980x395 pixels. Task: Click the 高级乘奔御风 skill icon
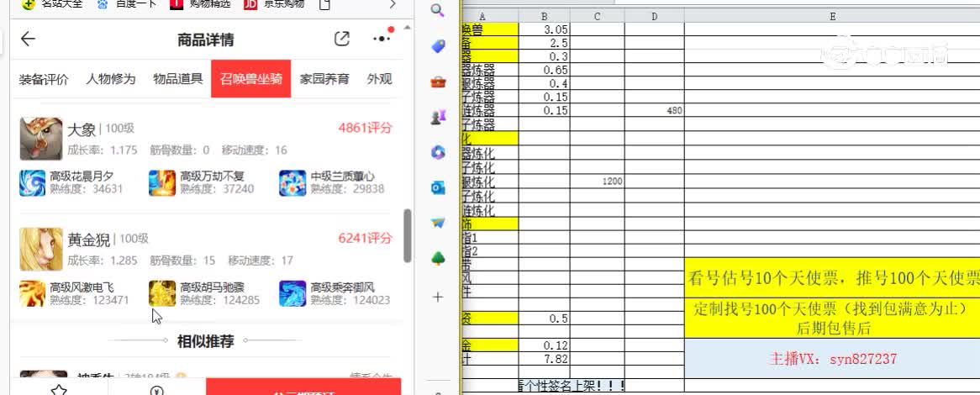point(292,293)
